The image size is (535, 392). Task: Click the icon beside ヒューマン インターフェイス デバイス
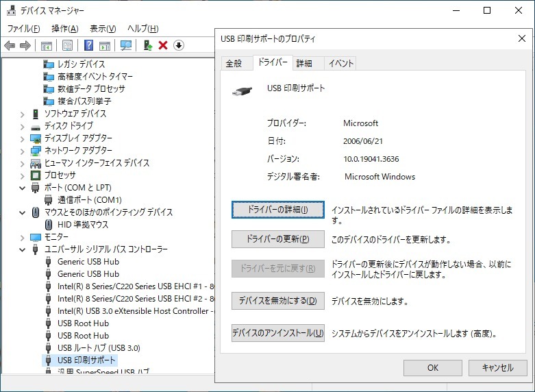tap(36, 164)
